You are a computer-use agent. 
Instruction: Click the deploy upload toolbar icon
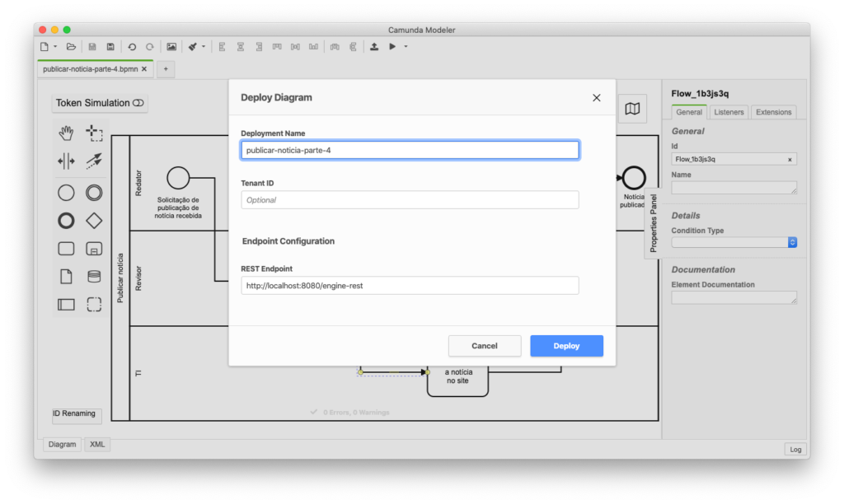[x=374, y=47]
